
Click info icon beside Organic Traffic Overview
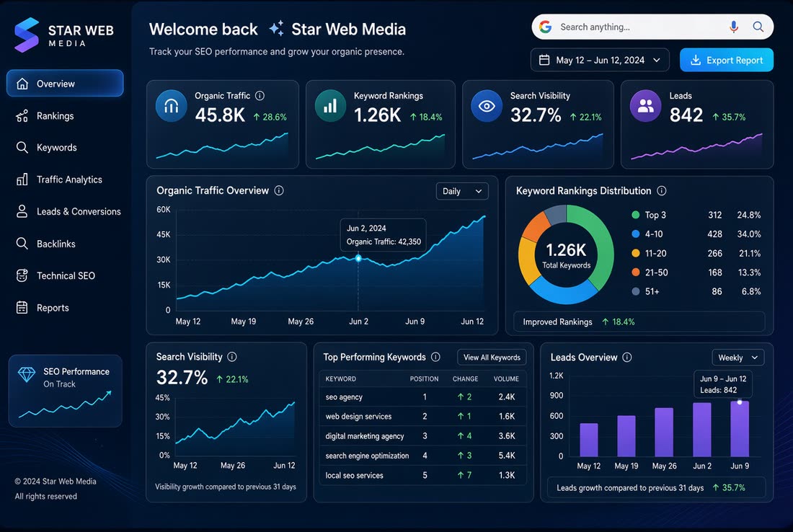[279, 190]
